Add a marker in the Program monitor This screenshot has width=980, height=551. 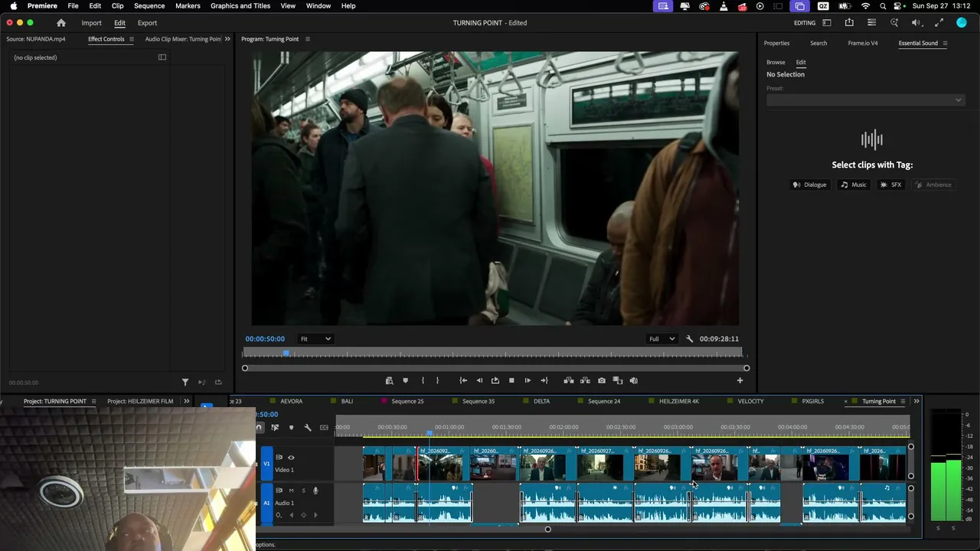pos(405,380)
